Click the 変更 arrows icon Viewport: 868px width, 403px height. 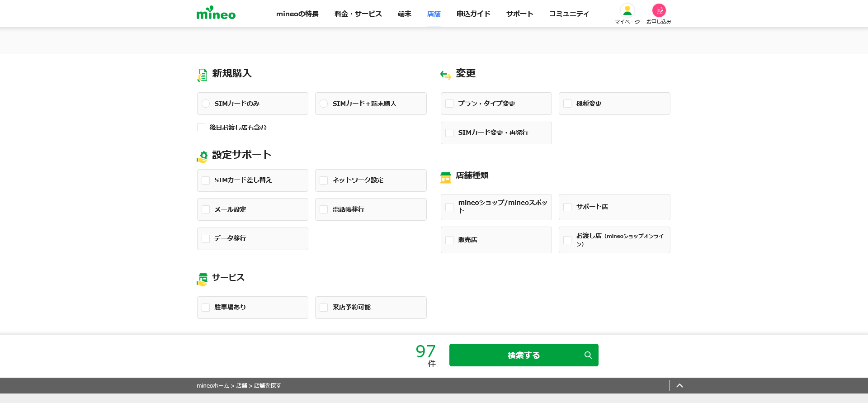coord(446,75)
